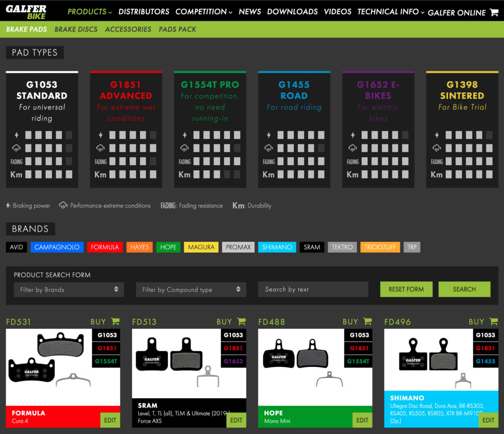Open the Distributors page

coord(144,12)
